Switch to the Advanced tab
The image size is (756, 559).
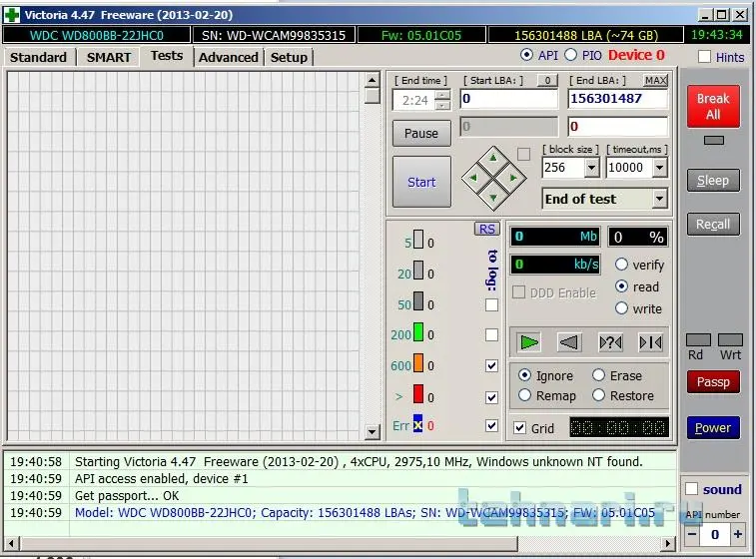[x=229, y=57]
